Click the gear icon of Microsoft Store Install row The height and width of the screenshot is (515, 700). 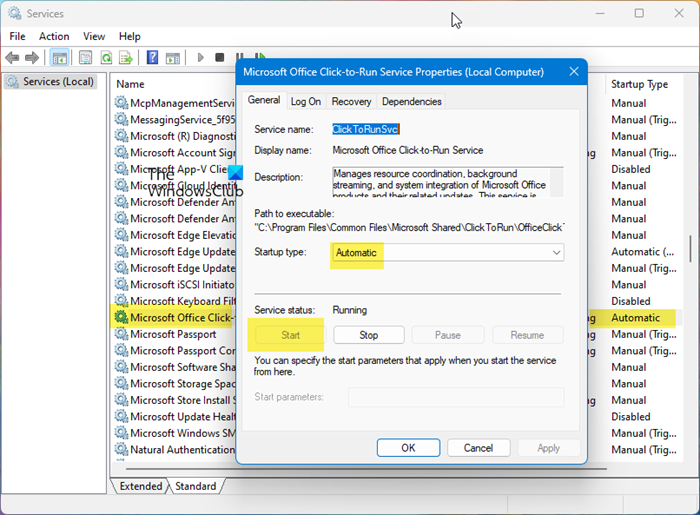pos(121,400)
